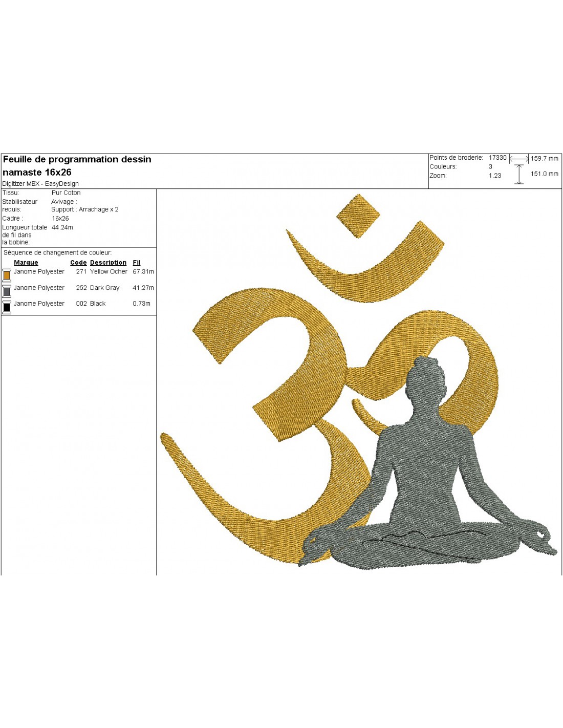Click the 'Yellow Ocher' description
Viewport: 563px width, 728px height.
click(x=109, y=272)
